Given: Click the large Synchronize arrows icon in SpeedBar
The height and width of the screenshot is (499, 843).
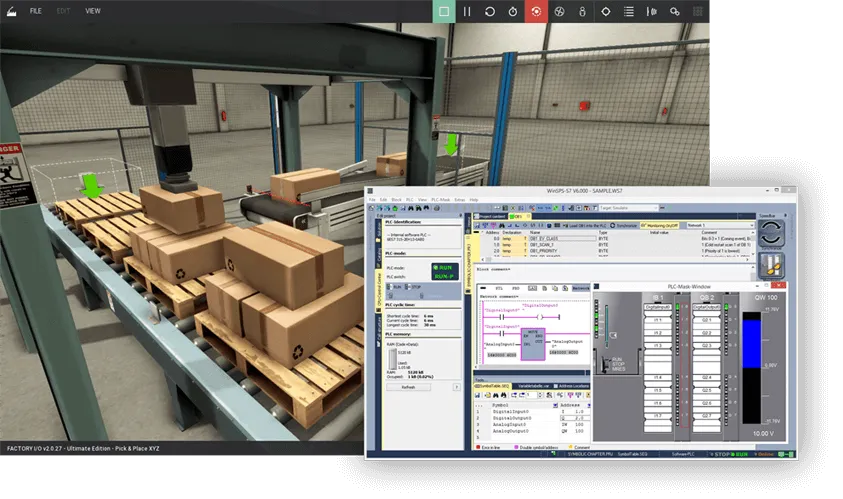Looking at the screenshot, I should tap(771, 233).
